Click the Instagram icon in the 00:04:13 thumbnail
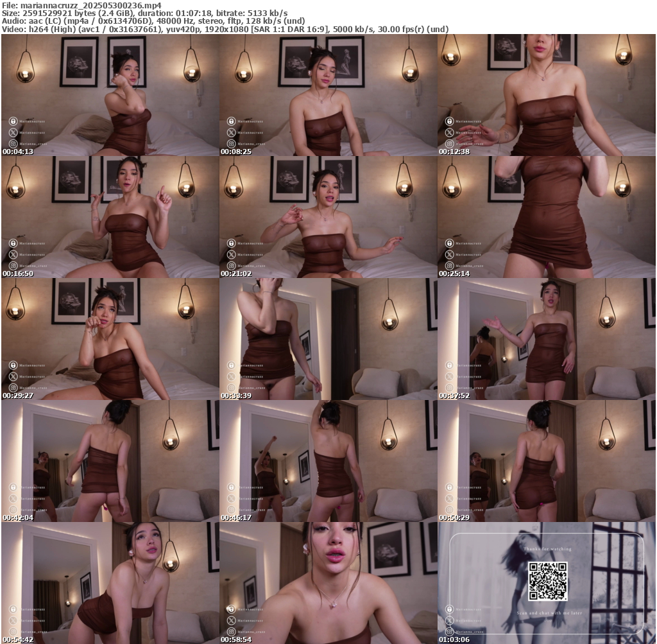The width and height of the screenshot is (657, 644). [13, 144]
